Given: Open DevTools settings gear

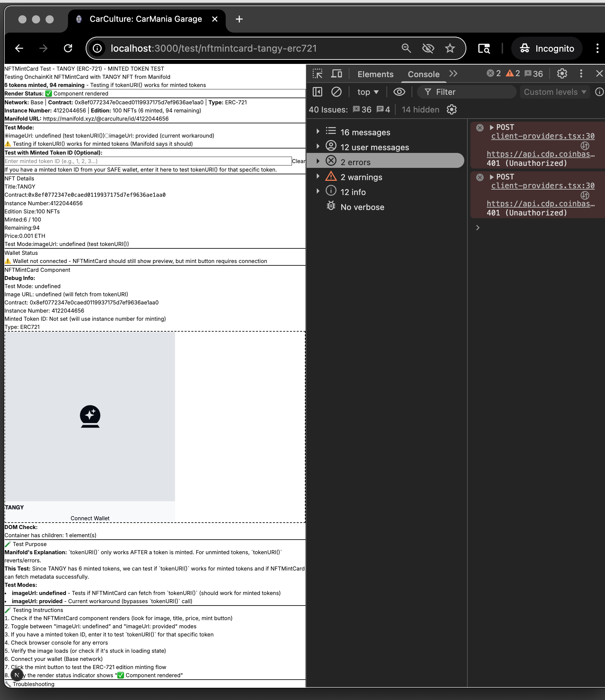Looking at the screenshot, I should [x=562, y=74].
